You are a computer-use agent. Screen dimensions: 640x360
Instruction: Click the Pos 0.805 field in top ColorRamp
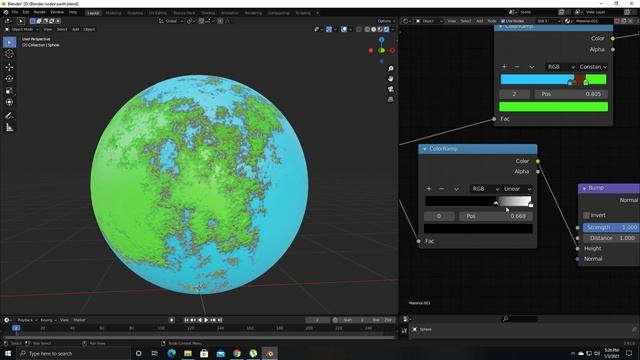pyautogui.click(x=571, y=94)
